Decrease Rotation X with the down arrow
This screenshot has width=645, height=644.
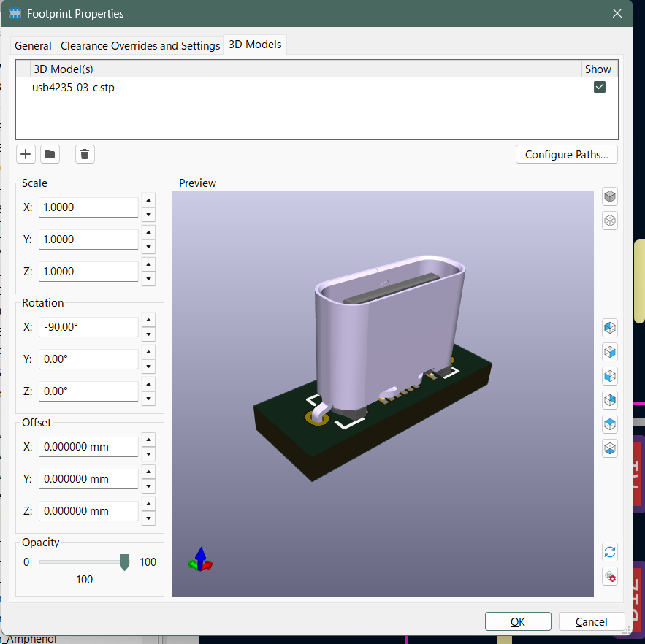coord(148,334)
